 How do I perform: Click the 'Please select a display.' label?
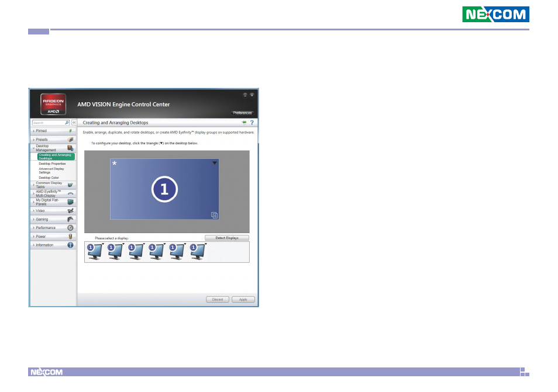(112, 238)
